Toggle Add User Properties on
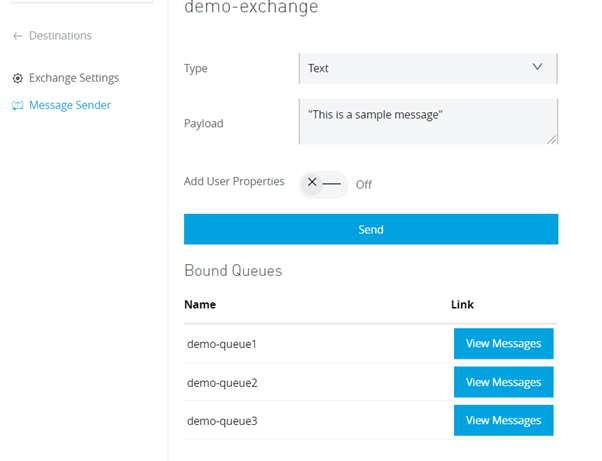This screenshot has width=602, height=461. (x=324, y=183)
